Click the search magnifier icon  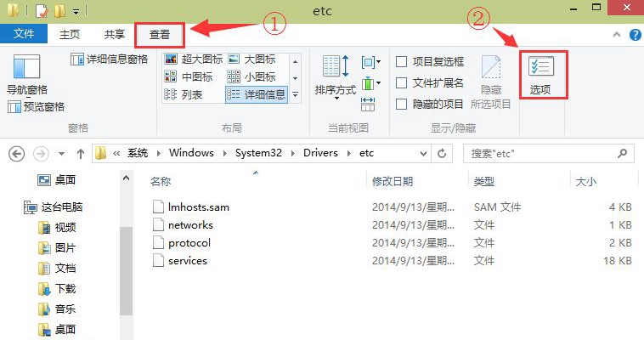622,153
